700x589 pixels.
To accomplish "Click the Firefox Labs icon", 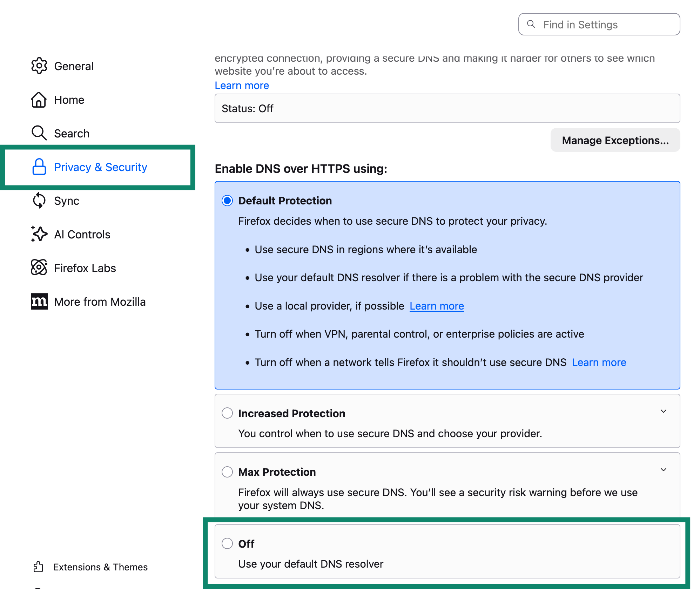I will 39,268.
